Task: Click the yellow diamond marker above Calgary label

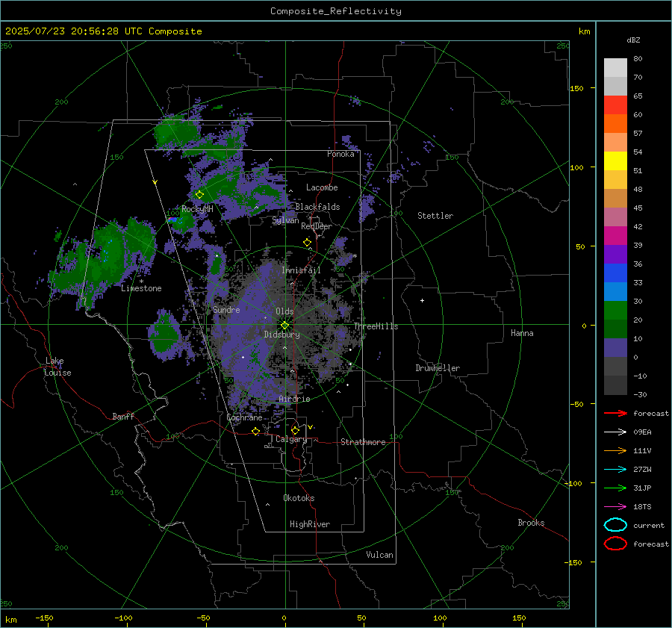Action: [x=295, y=430]
